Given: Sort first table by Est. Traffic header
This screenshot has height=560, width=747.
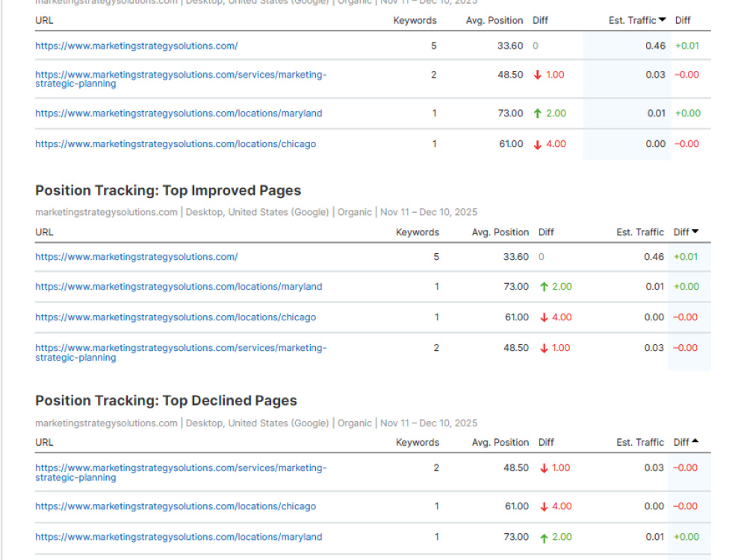Looking at the screenshot, I should tap(632, 20).
